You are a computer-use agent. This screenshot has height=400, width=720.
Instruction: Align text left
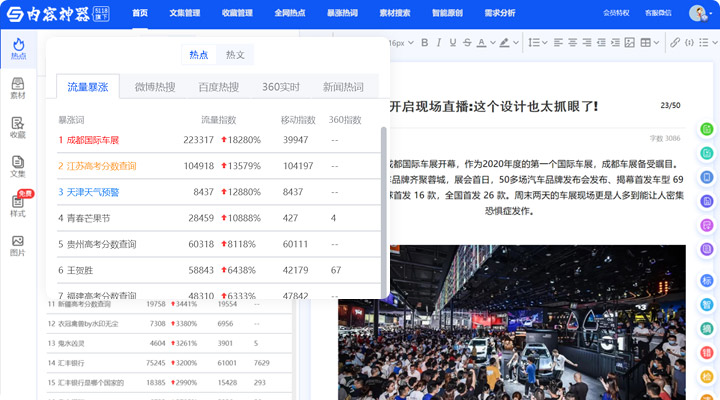(x=558, y=43)
